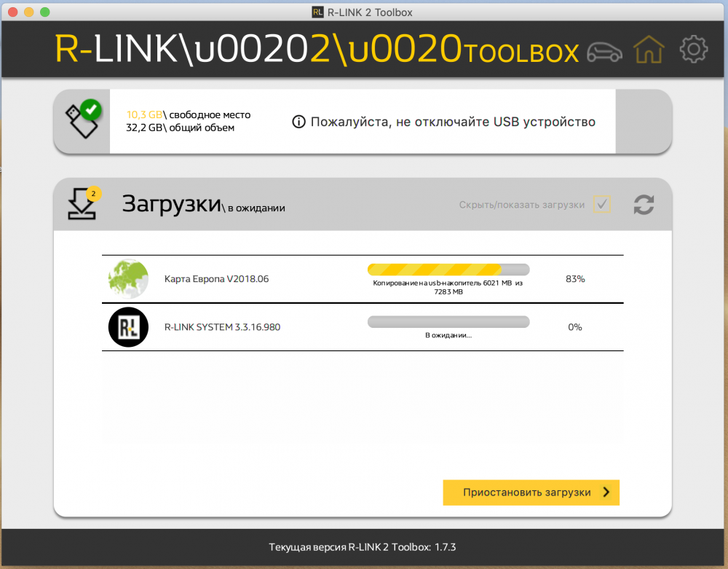The image size is (728, 569).
Task: Click the downloads tray icon with badge
Action: [84, 203]
